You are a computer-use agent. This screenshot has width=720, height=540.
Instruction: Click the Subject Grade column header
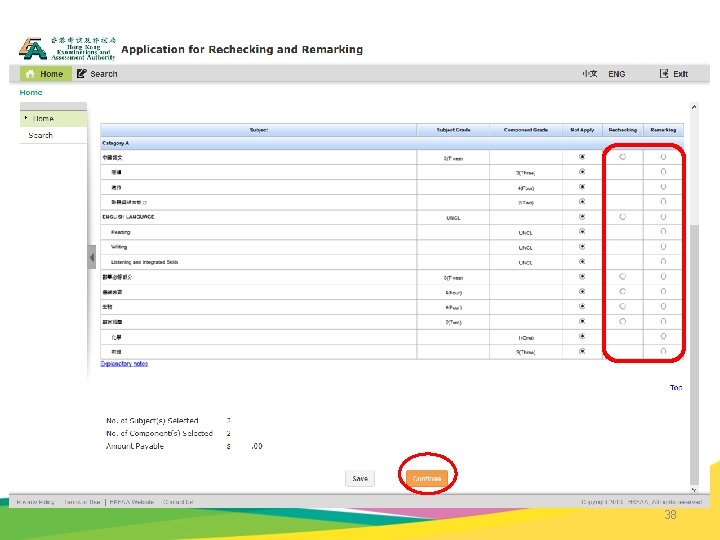453,130
